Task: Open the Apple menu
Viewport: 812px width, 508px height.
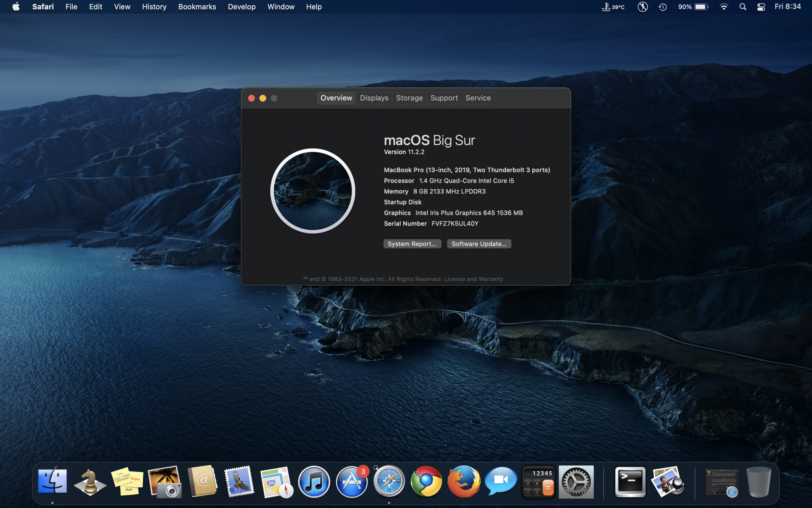Action: [x=16, y=7]
